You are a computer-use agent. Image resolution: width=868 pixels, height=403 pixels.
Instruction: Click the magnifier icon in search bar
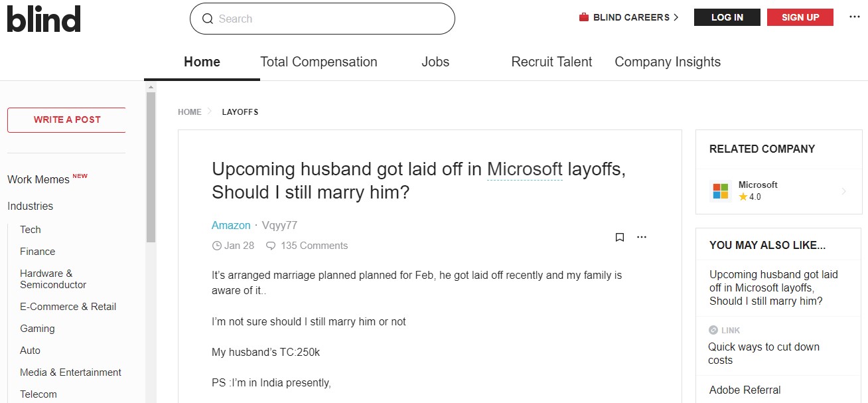tap(208, 19)
